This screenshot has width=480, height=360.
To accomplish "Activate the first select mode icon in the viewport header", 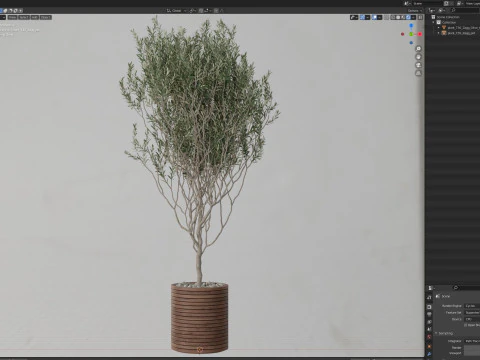I will pyautogui.click(x=1, y=10).
